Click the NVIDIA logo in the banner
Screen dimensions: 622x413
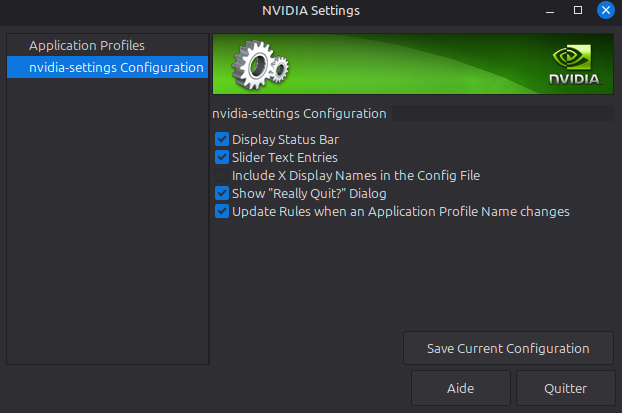click(573, 64)
